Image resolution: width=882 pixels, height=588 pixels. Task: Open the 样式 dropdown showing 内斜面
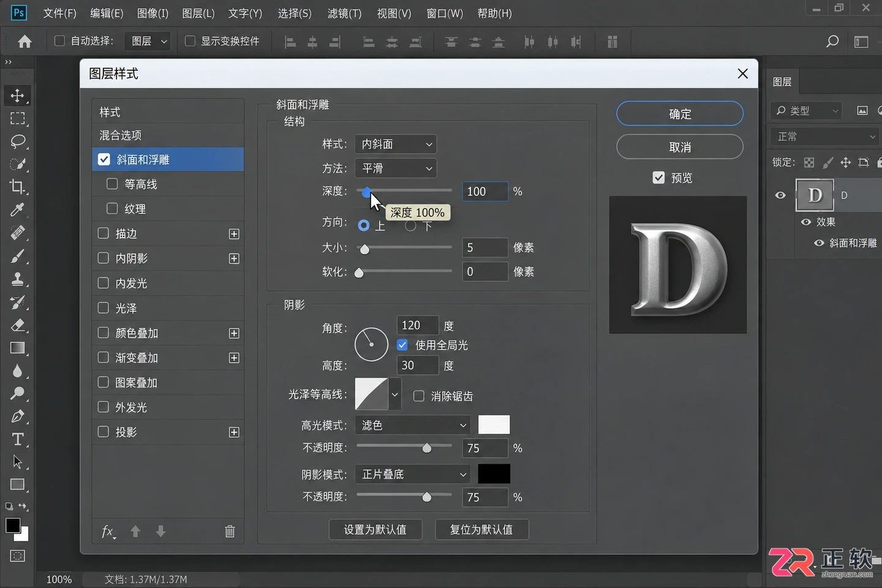coord(396,144)
